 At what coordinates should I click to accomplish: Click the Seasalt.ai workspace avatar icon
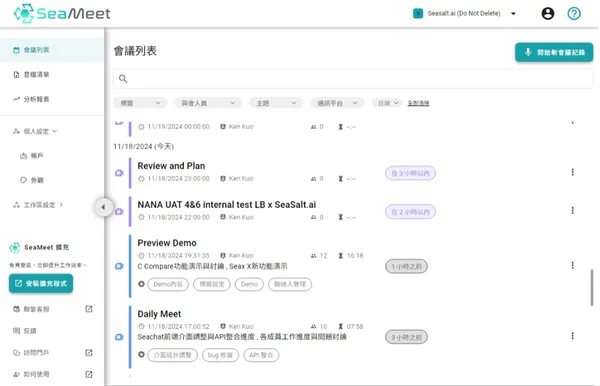coord(418,13)
